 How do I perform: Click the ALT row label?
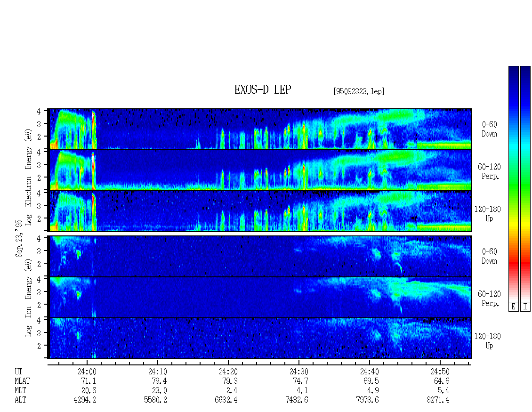[20, 400]
